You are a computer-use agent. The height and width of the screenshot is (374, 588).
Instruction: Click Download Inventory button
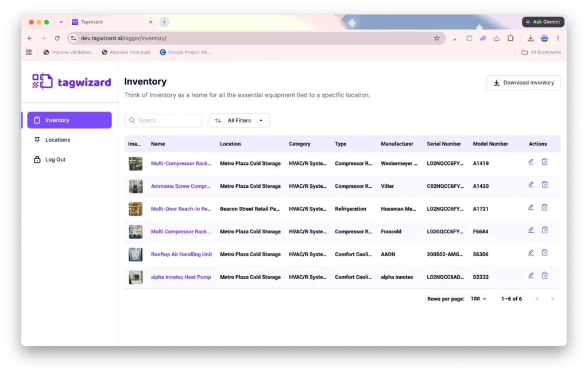tap(524, 83)
